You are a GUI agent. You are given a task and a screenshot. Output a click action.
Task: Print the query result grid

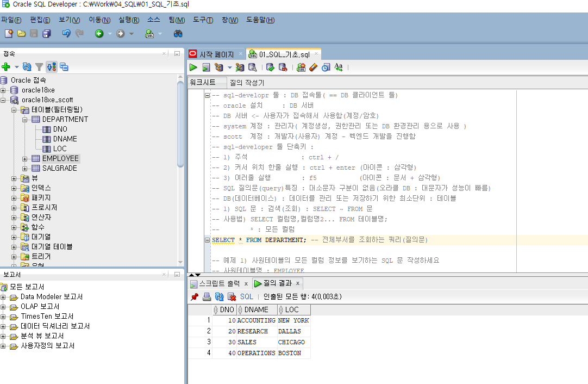[207, 296]
